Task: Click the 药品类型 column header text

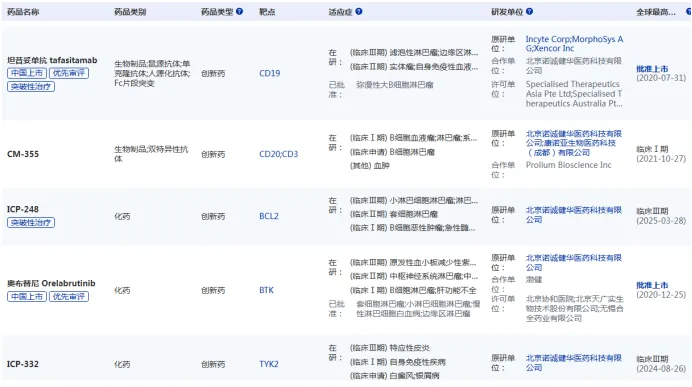Action: coord(217,12)
